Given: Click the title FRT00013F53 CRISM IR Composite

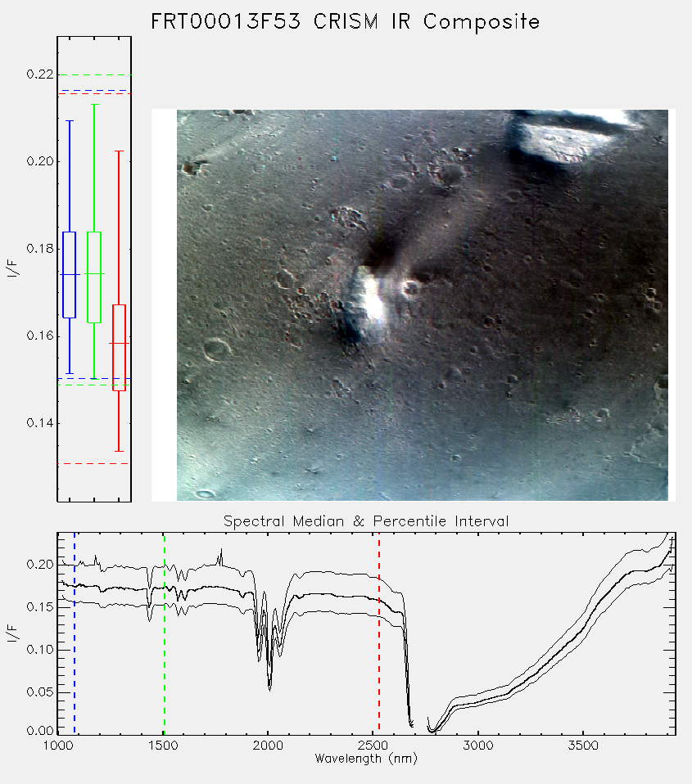Looking at the screenshot, I should [346, 22].
